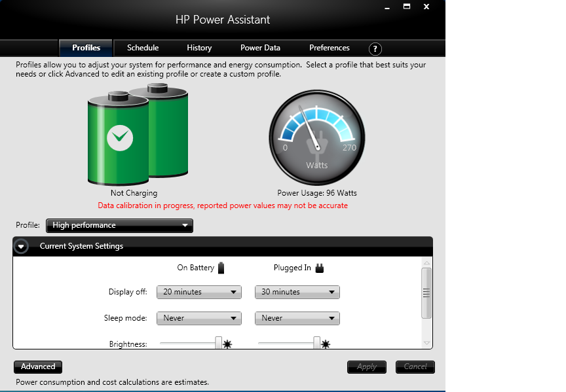Click the 'Sleep mode:' label
Viewport: 566px width, 392px height.
[125, 319]
